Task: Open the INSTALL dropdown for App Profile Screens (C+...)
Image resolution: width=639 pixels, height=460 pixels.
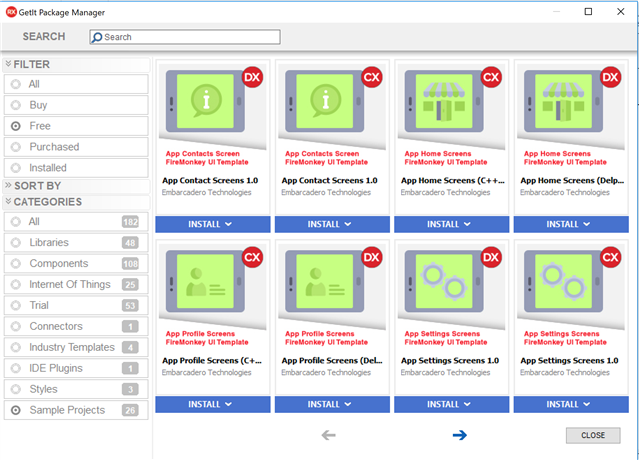Action: tap(213, 404)
